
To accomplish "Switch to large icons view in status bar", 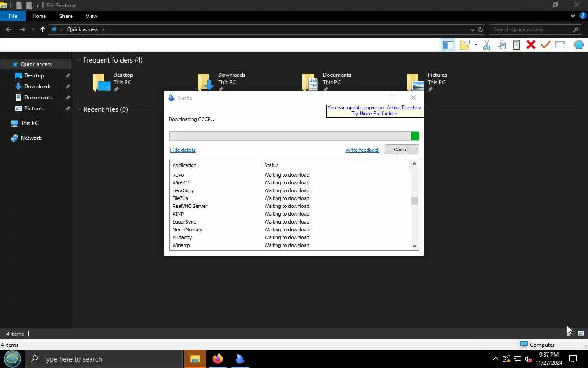I will [x=581, y=333].
